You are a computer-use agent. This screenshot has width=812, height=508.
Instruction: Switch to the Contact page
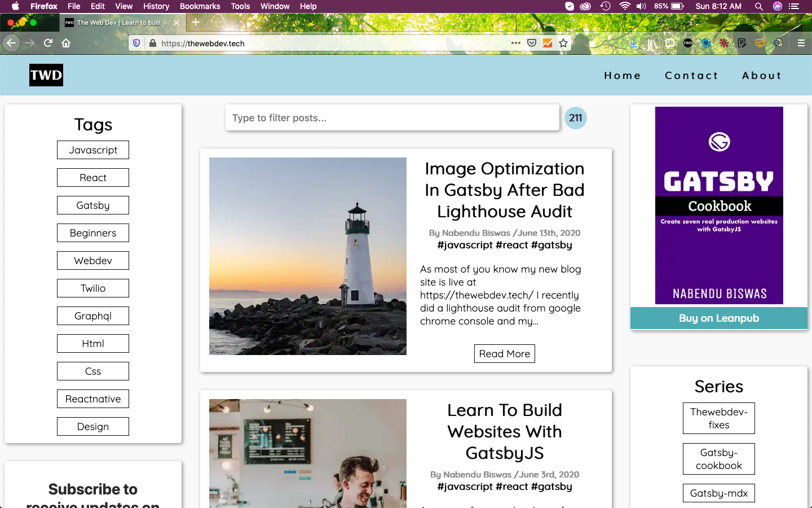tap(691, 75)
